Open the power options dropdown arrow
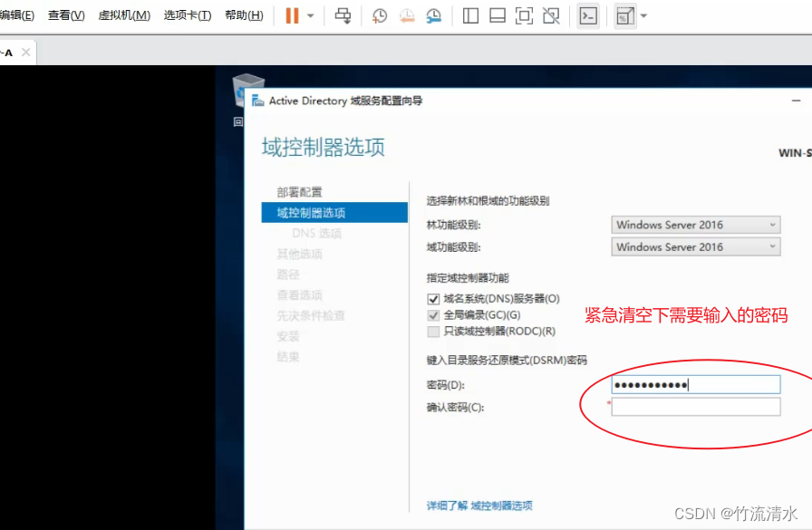 311,15
